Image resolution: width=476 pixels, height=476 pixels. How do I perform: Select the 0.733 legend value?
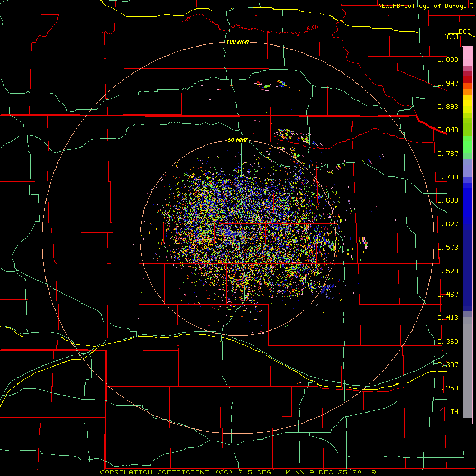tap(448, 177)
